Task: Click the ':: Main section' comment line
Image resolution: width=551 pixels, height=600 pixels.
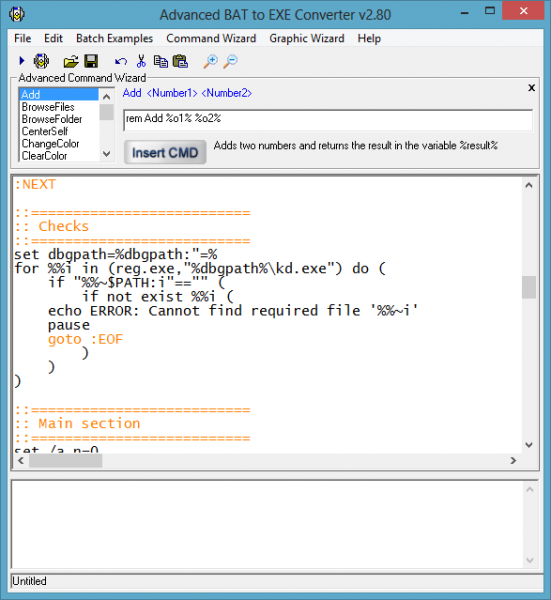Action: 78,424
